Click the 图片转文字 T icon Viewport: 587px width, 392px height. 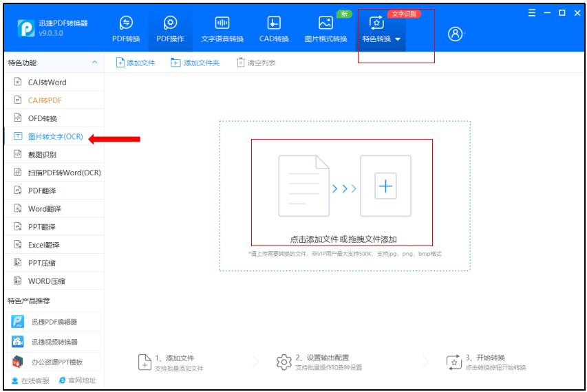[18, 135]
